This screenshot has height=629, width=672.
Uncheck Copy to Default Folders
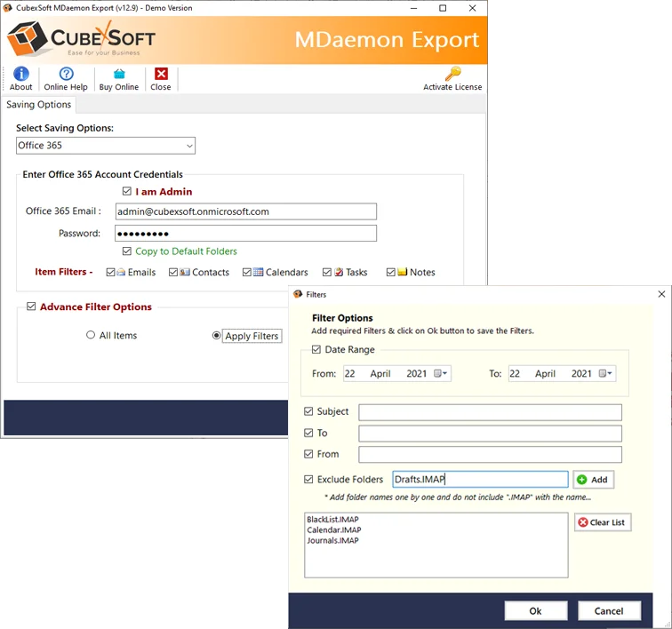click(x=127, y=251)
